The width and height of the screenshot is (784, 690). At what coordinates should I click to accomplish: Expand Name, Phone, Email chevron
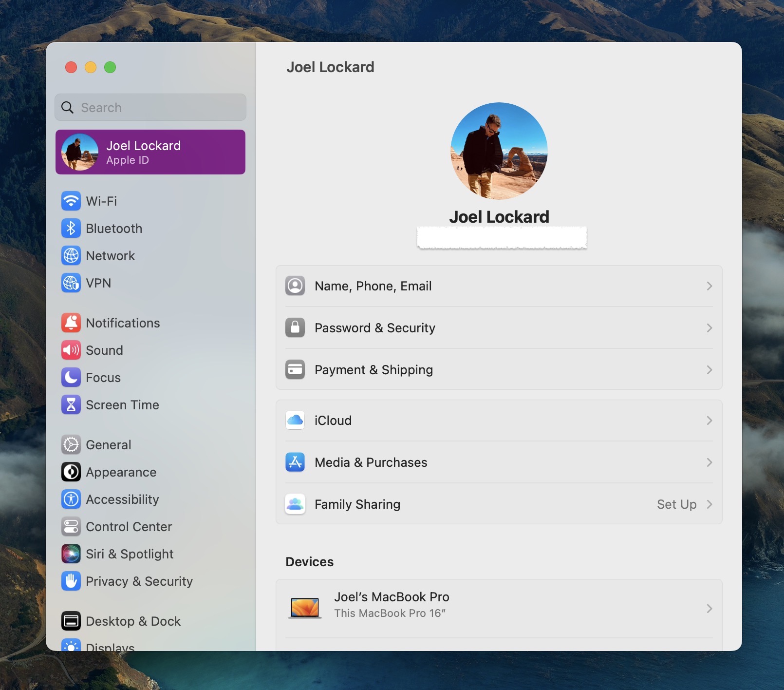coord(709,286)
